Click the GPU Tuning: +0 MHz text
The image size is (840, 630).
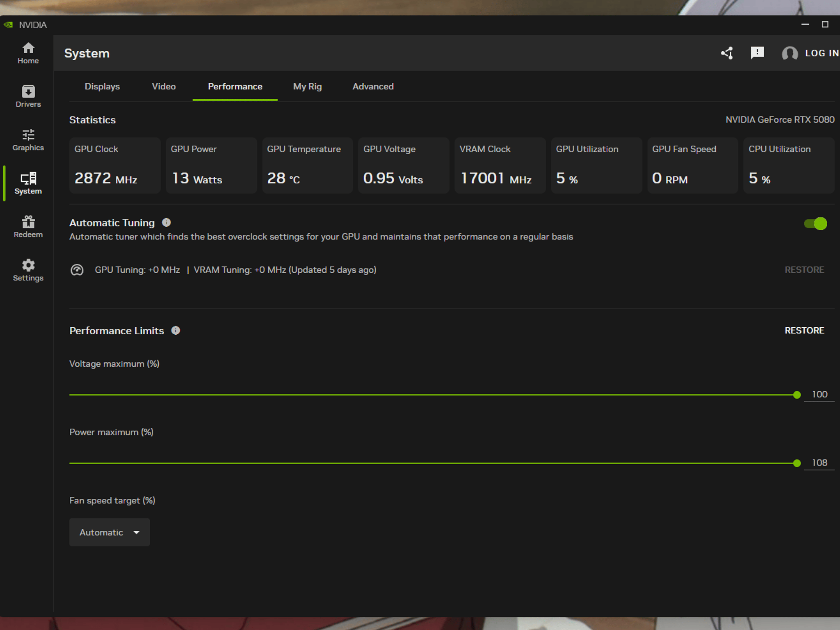137,270
